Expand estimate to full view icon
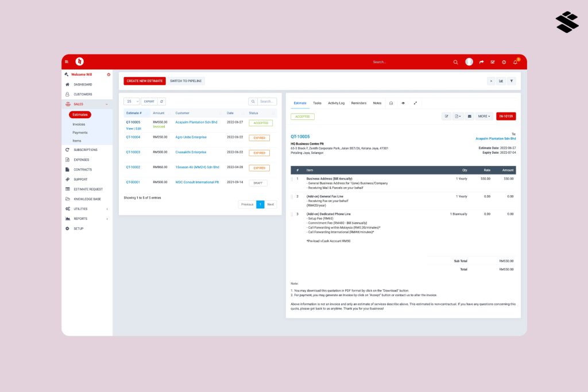Screen dimensions: 588x392 [x=415, y=103]
